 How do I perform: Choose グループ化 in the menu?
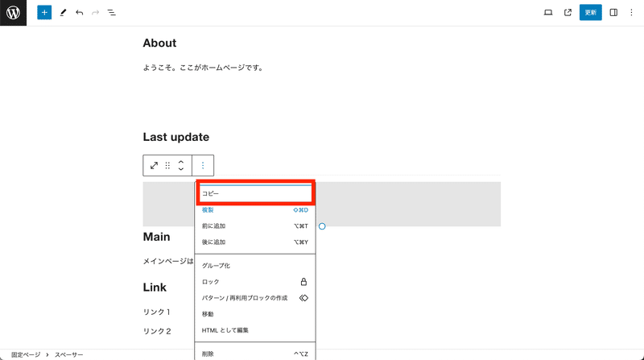point(255,266)
